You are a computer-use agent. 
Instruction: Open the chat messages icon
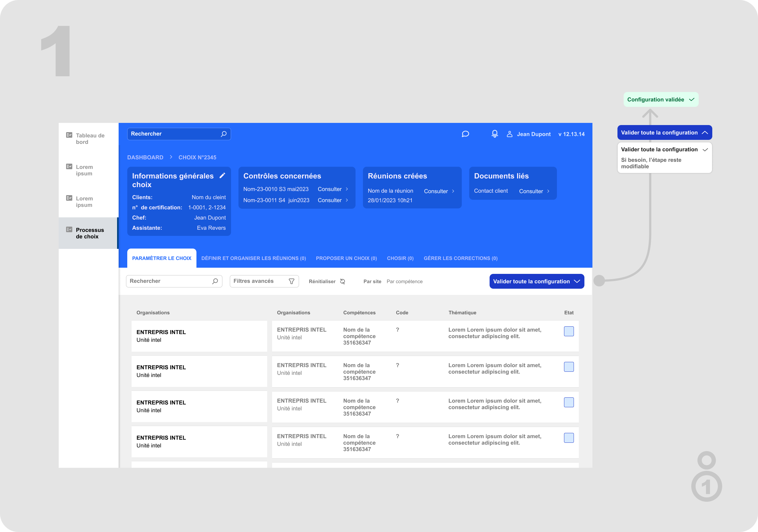(465, 134)
